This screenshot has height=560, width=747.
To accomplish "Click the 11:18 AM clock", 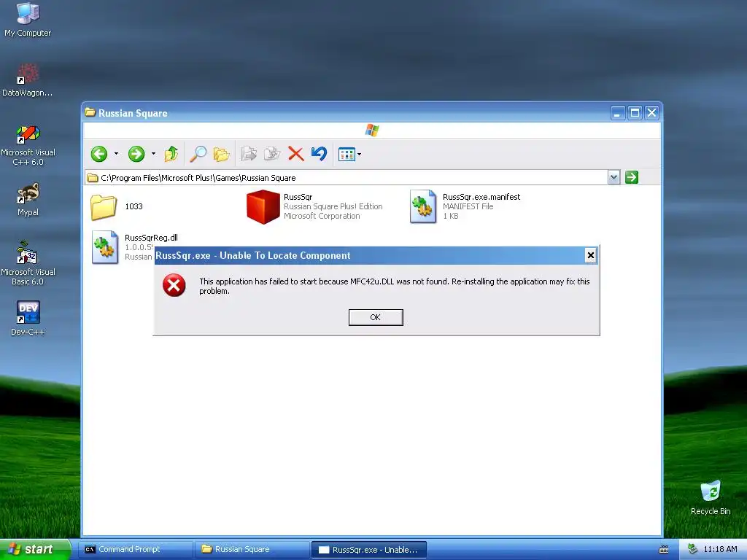I will click(x=720, y=550).
